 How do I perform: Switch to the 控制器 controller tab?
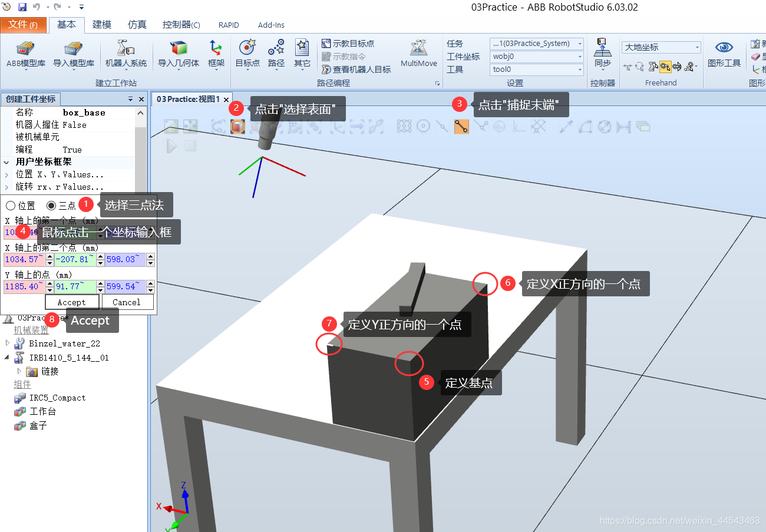(181, 25)
